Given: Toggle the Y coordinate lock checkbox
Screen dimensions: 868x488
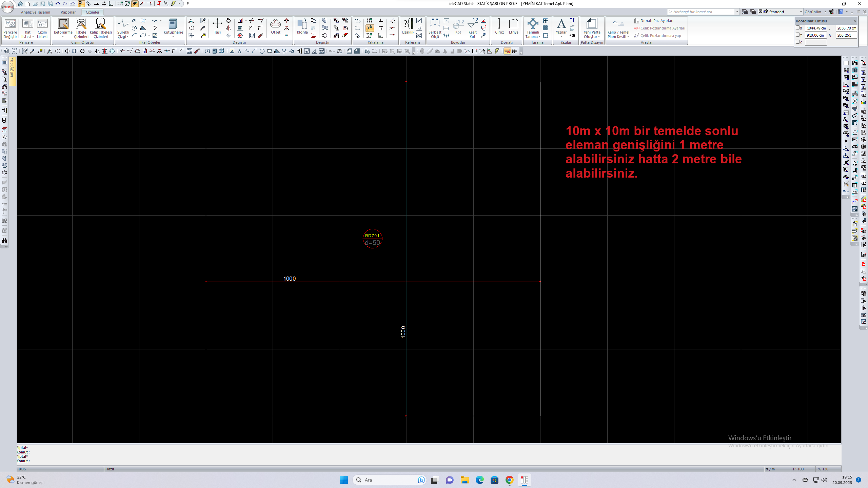Looking at the screenshot, I should [798, 35].
